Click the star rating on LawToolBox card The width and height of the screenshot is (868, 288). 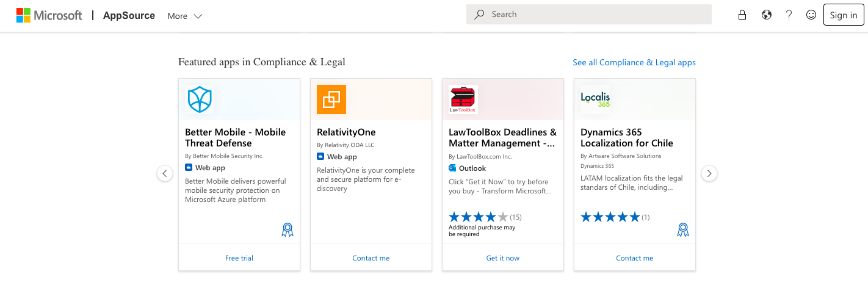click(478, 217)
